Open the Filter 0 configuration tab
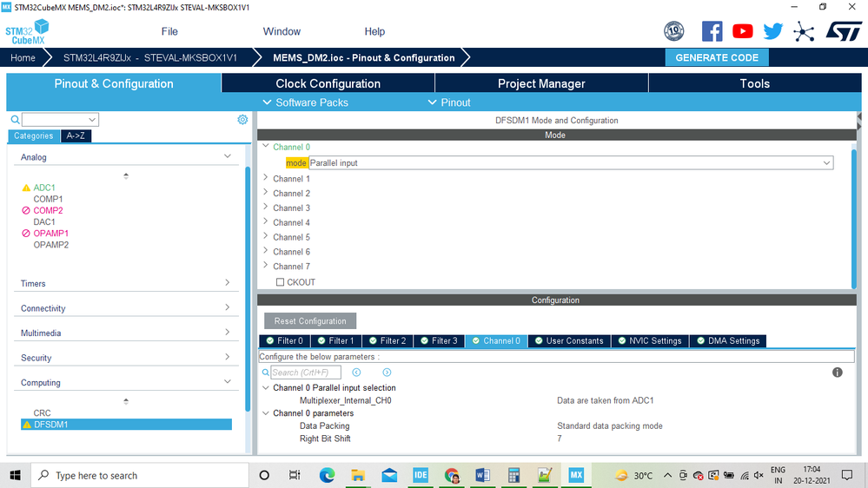Viewport: 868px width, 488px height. 284,341
